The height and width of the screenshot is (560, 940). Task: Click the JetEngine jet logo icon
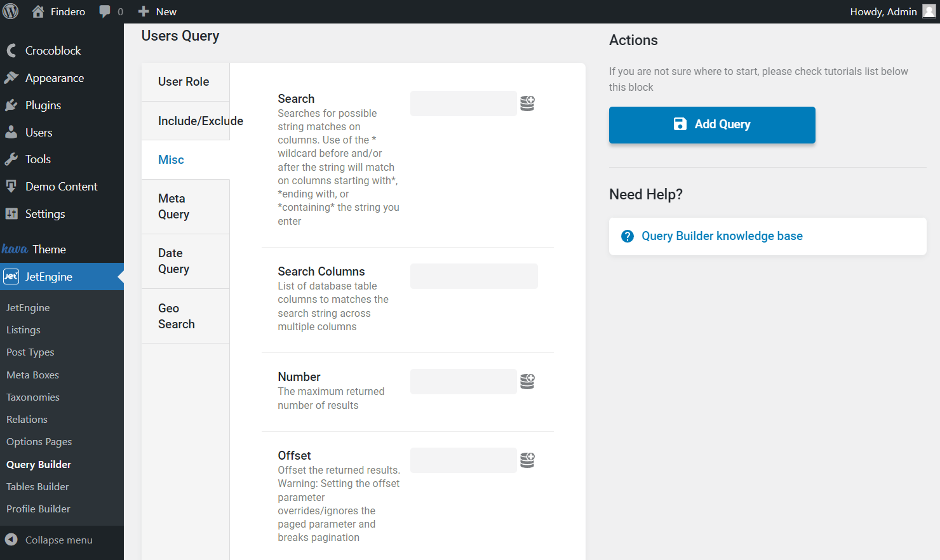(x=11, y=276)
